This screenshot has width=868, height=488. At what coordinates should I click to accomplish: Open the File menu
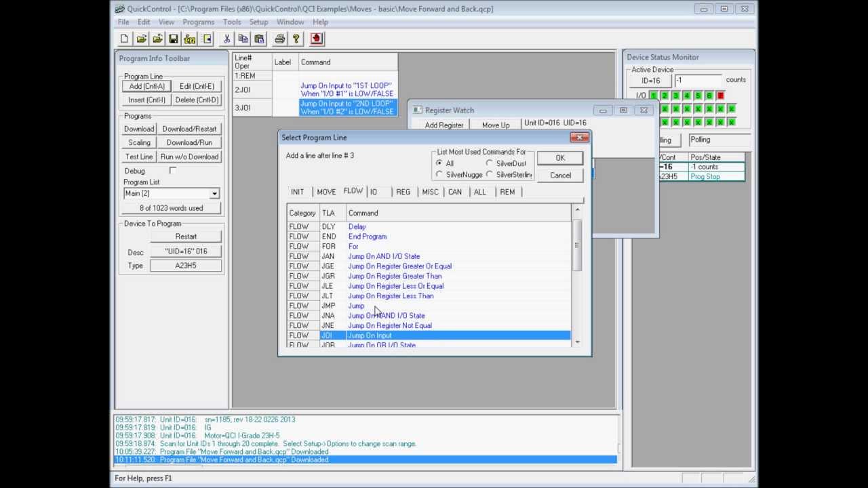click(x=123, y=22)
